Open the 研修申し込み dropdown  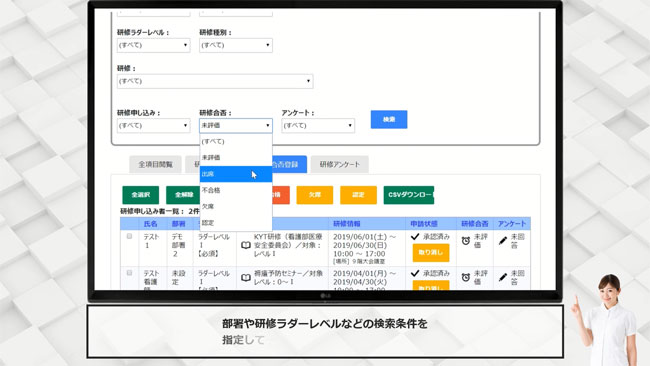(x=153, y=126)
